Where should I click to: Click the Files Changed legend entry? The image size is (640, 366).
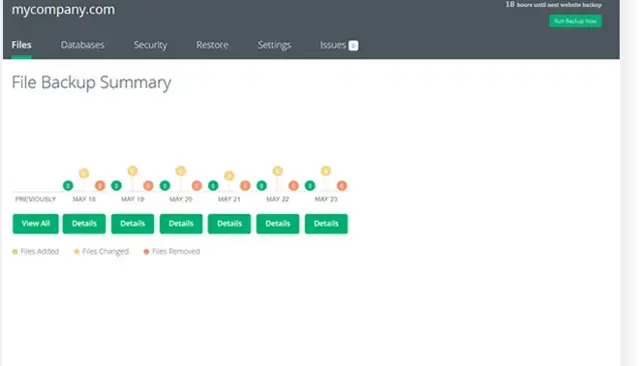click(101, 251)
